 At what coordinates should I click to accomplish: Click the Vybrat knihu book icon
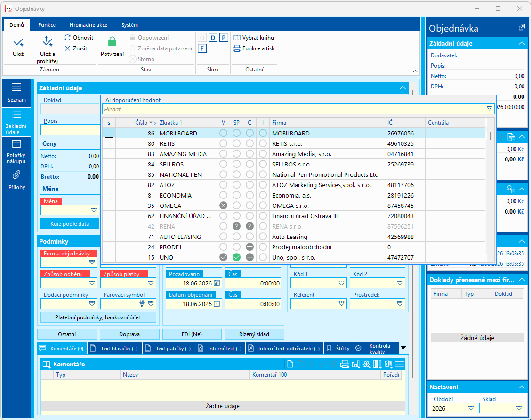[237, 38]
